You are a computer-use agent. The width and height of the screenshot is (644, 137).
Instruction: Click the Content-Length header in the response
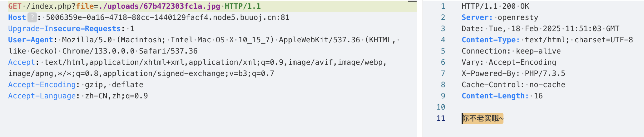coord(495,96)
